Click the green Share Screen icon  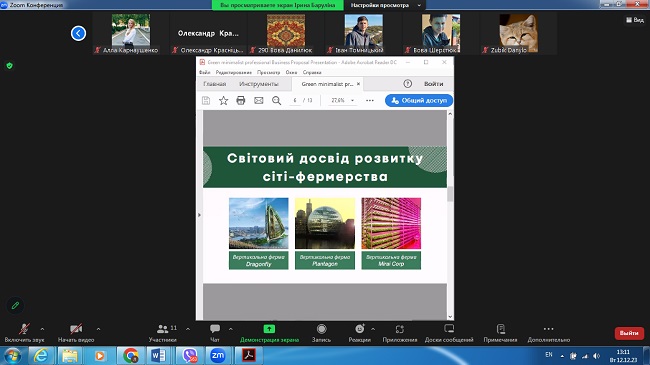point(269,329)
